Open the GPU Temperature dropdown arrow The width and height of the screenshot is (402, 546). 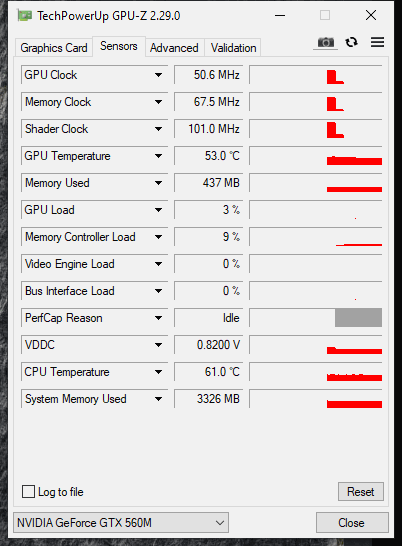(158, 156)
